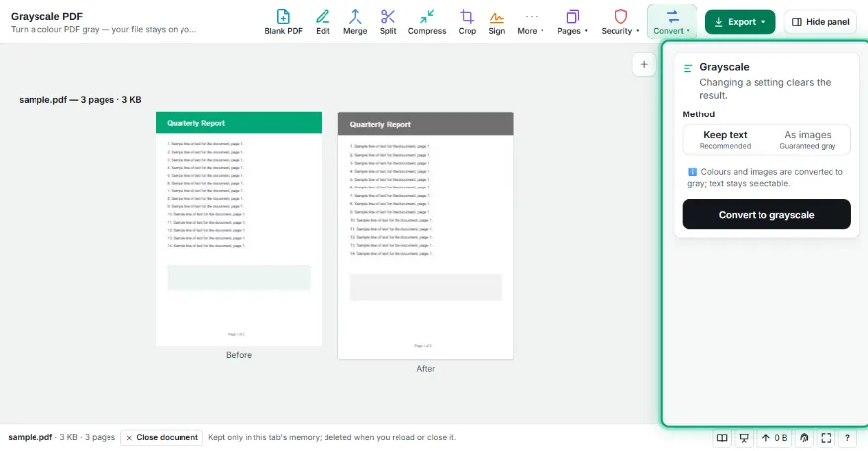The width and height of the screenshot is (868, 451).
Task: Click the Grayscale PDF title
Action: [46, 16]
